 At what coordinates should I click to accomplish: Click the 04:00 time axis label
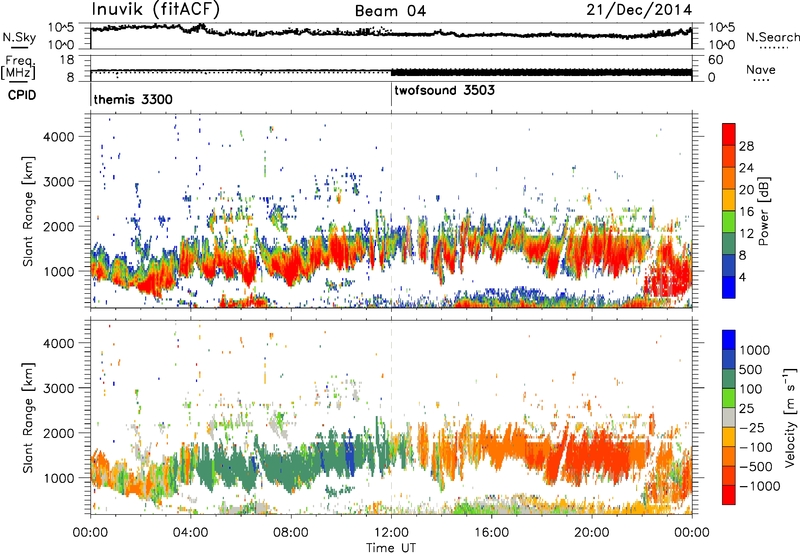(x=190, y=533)
